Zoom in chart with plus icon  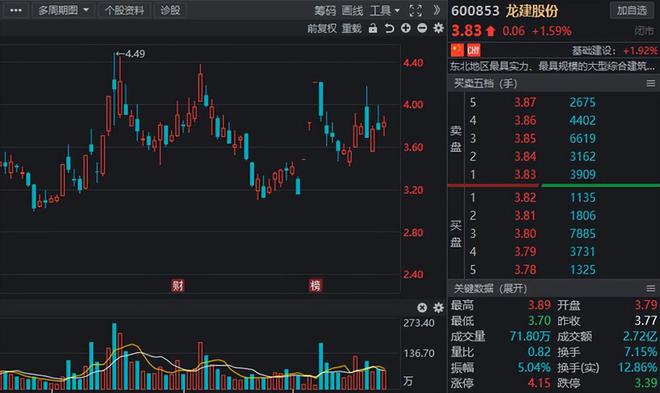(406, 28)
